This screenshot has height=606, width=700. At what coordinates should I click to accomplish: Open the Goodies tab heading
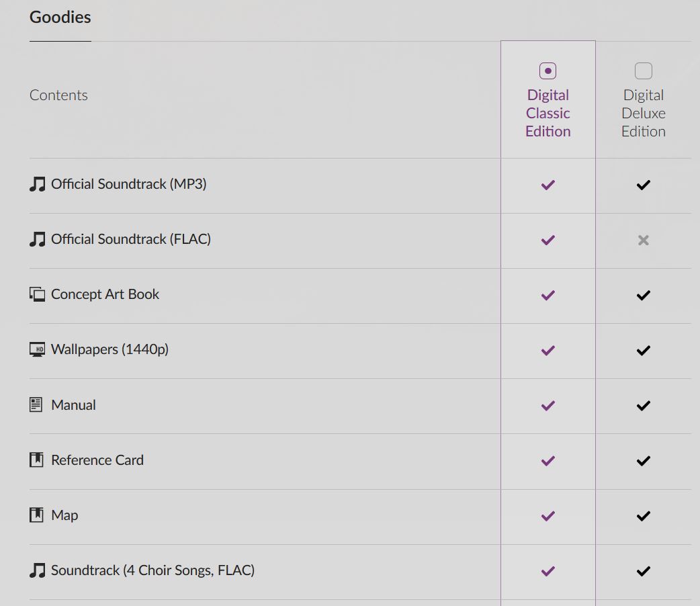click(x=60, y=17)
